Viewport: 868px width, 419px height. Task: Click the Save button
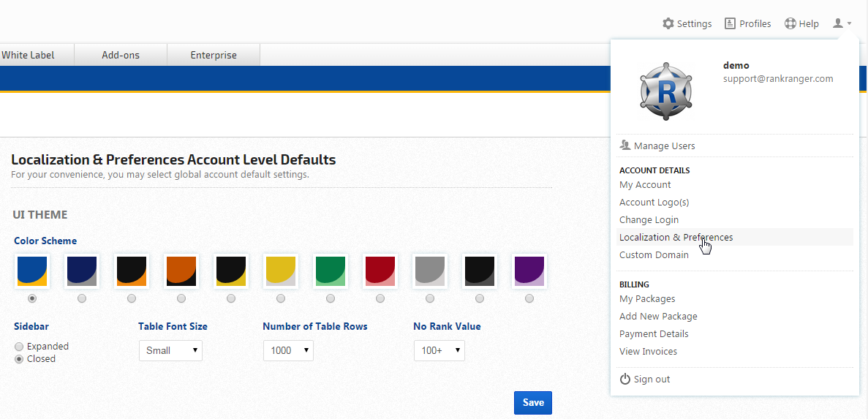(533, 402)
